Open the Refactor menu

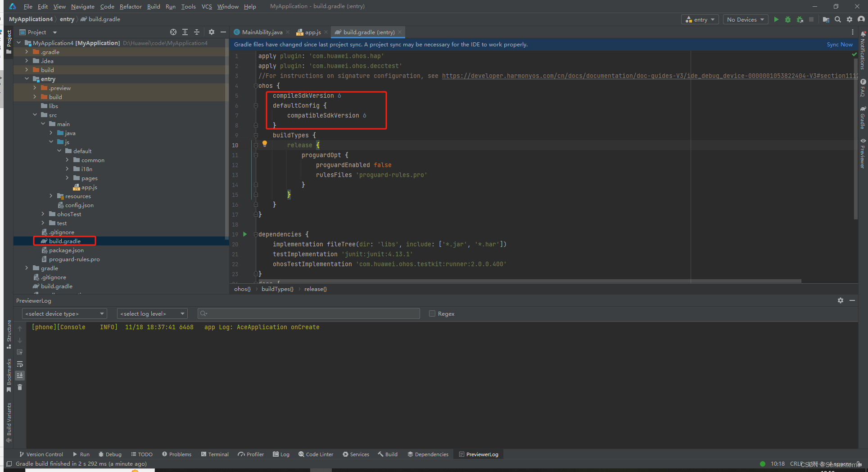(131, 6)
